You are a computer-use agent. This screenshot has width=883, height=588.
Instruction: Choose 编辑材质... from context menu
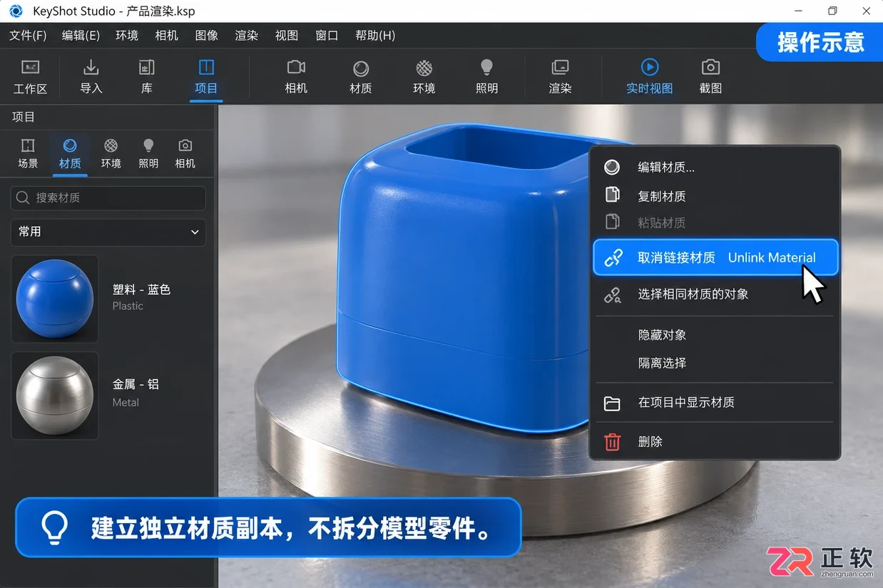[715, 167]
